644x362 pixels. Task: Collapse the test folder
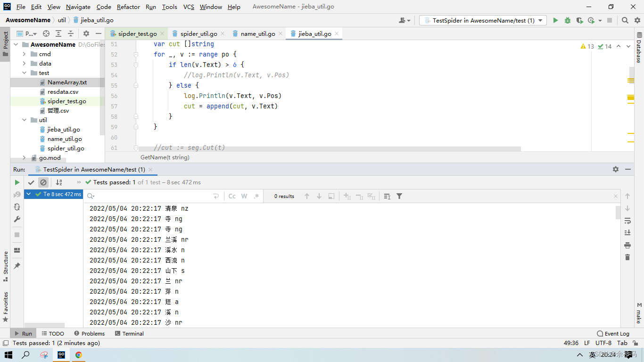click(x=25, y=73)
